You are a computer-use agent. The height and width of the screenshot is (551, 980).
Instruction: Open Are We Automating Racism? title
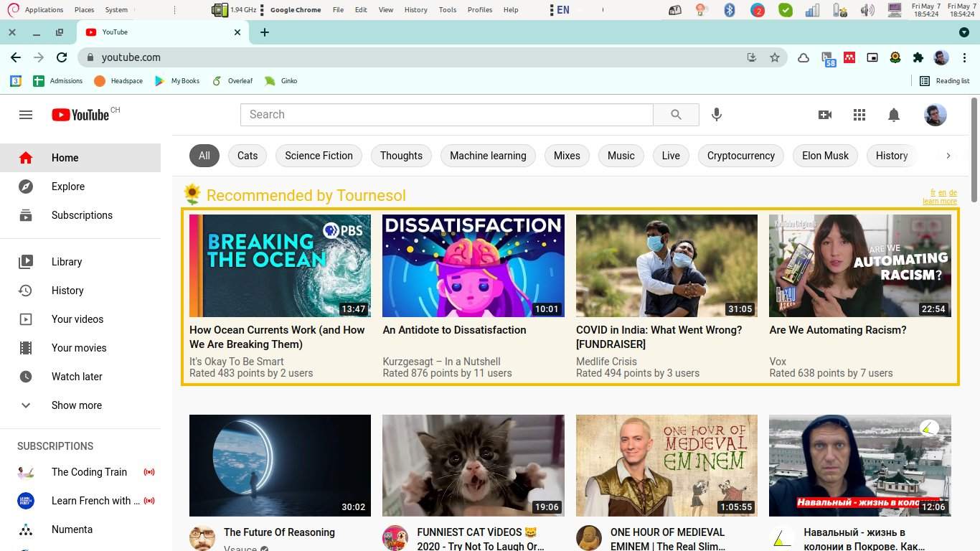tap(837, 330)
